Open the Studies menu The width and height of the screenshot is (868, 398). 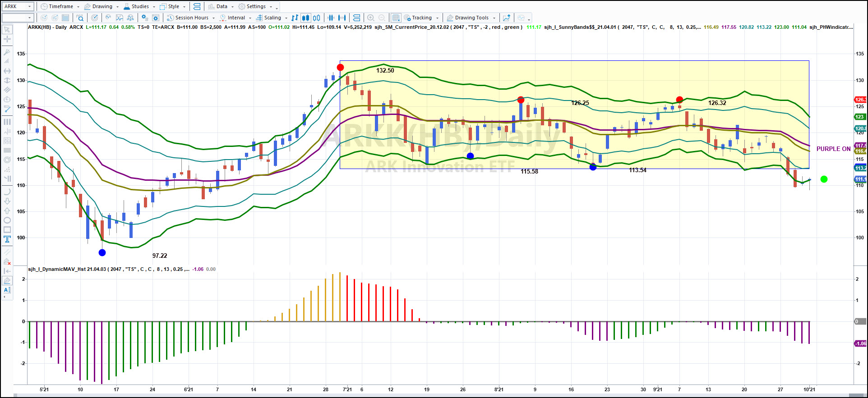point(136,6)
